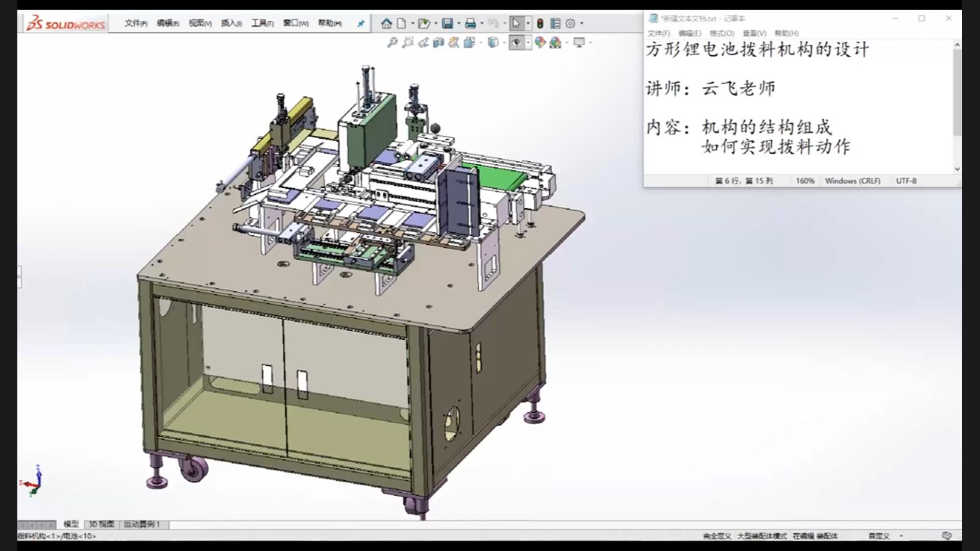The height and width of the screenshot is (551, 980).
Task: Toggle Section View tool
Action: pyautogui.click(x=438, y=43)
